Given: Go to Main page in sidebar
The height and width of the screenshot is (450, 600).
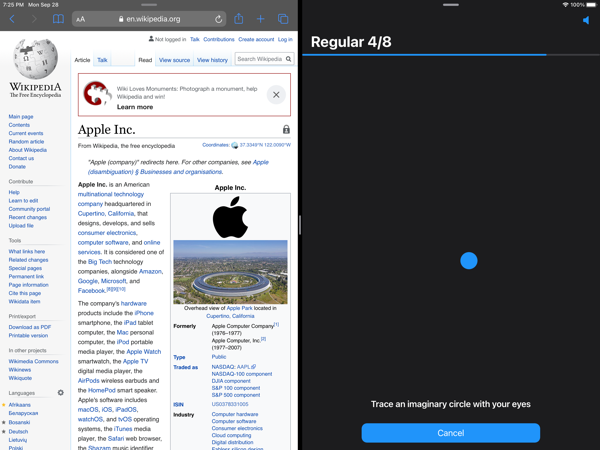Looking at the screenshot, I should click(21, 116).
